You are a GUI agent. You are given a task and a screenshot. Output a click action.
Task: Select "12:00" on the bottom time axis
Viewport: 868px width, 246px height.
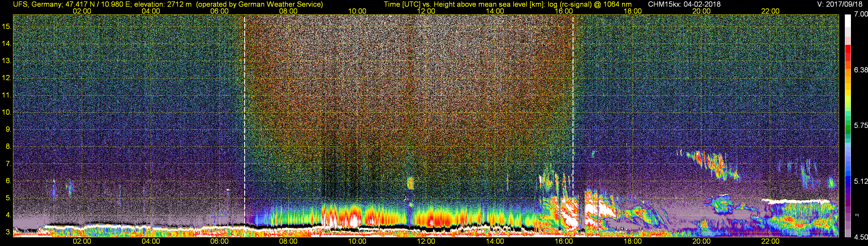click(426, 241)
